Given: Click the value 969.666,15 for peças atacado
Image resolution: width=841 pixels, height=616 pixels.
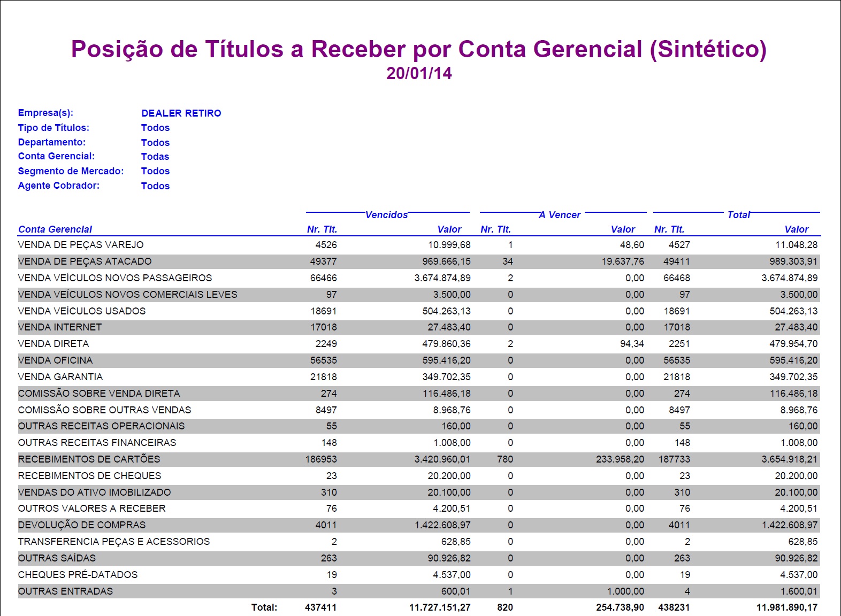Looking at the screenshot, I should (x=447, y=261).
